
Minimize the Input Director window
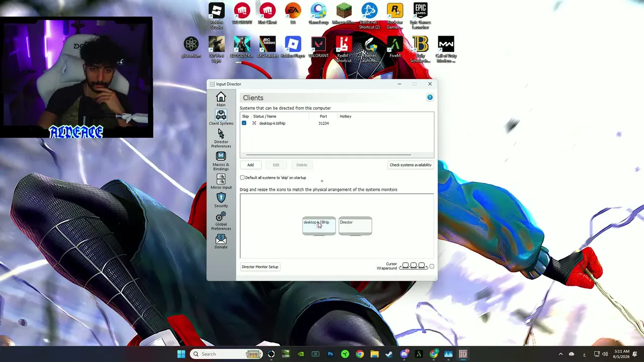pos(399,84)
